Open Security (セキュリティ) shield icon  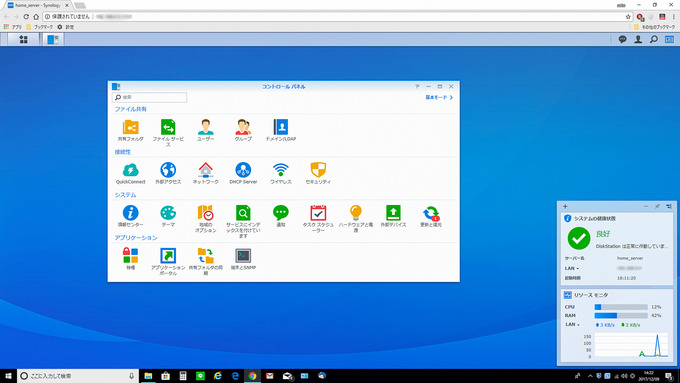pos(318,170)
